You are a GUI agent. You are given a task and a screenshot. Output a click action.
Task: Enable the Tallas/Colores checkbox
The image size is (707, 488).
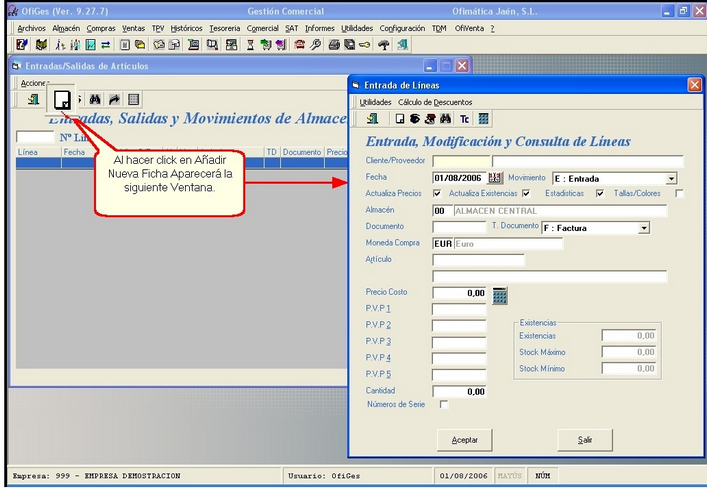(x=679, y=193)
